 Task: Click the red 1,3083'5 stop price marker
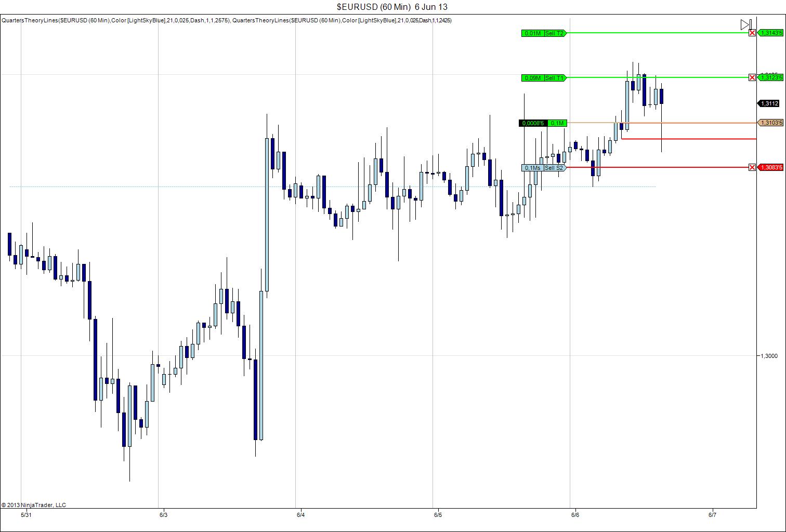[771, 167]
